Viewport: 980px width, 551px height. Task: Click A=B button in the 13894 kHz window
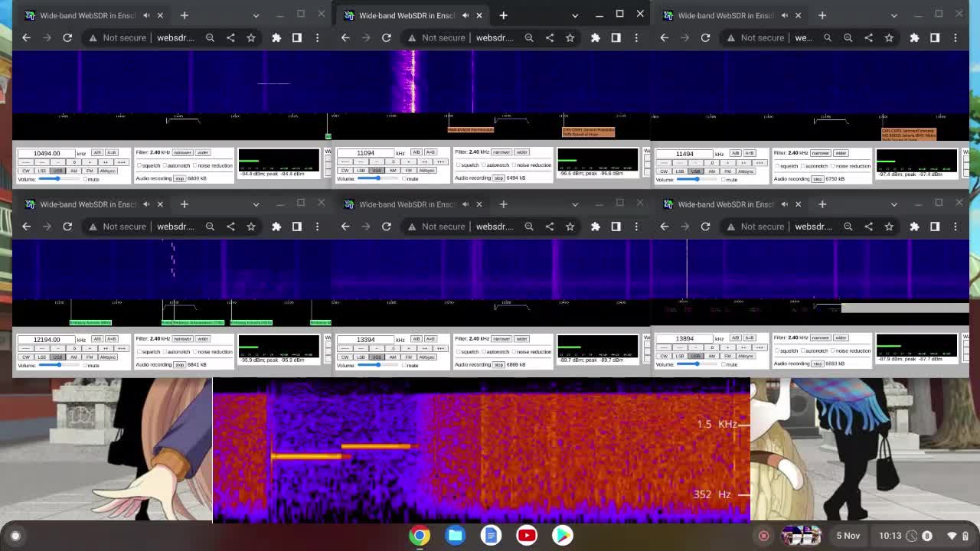(750, 337)
